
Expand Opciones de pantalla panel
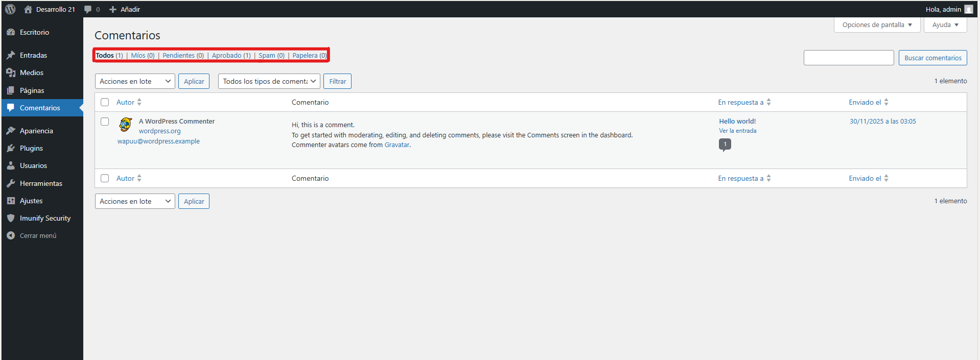coord(877,25)
